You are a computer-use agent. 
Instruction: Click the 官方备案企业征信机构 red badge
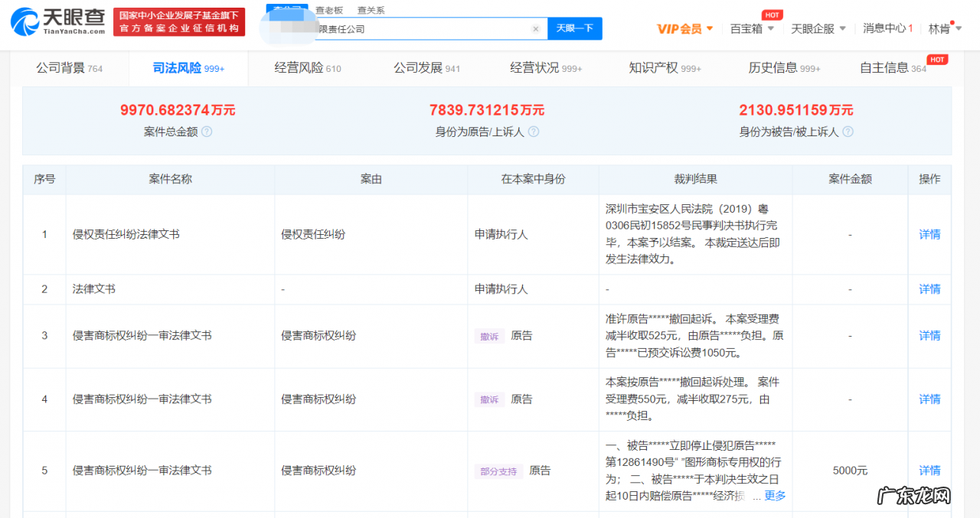pos(179,29)
